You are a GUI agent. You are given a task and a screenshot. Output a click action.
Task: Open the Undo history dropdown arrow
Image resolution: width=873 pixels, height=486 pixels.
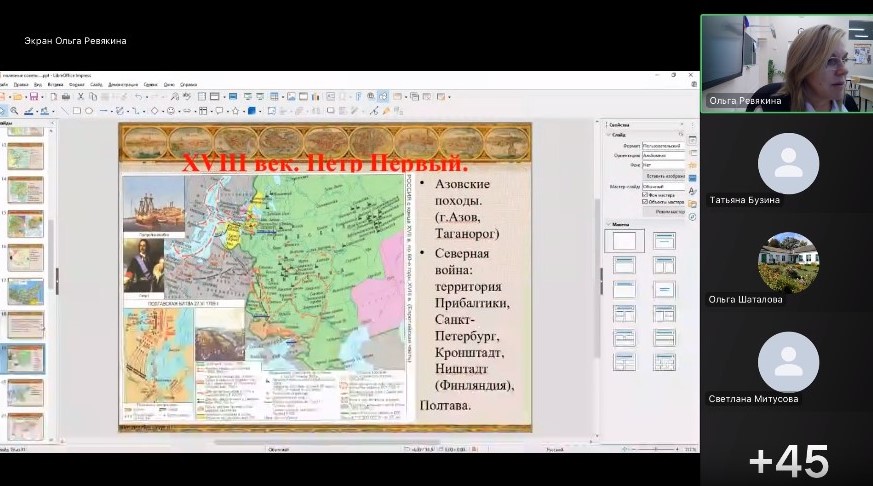pyautogui.click(x=147, y=96)
